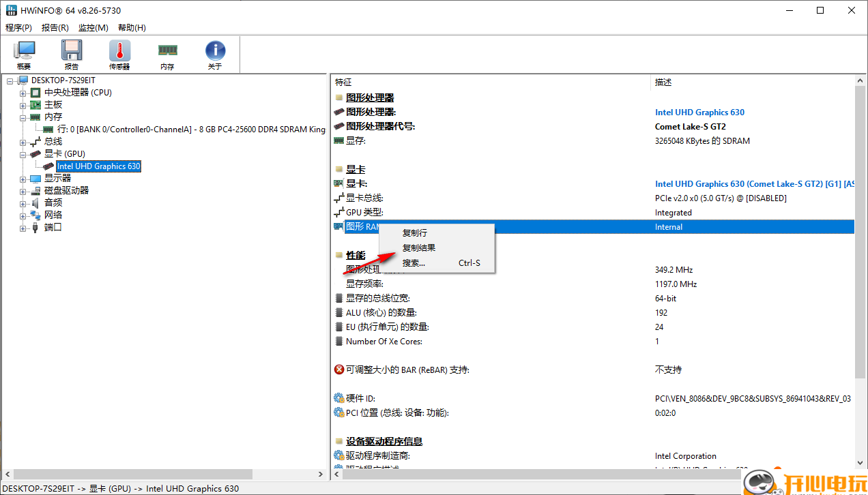868x495 pixels.
Task: Click the 报告 report save icon
Action: tap(71, 51)
